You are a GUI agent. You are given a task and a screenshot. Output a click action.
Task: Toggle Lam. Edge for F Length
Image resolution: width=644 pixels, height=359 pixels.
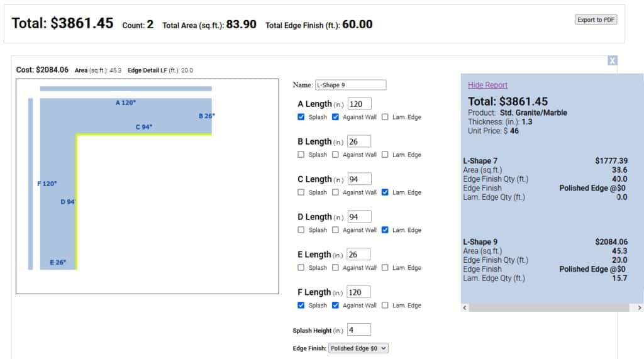tap(385, 306)
